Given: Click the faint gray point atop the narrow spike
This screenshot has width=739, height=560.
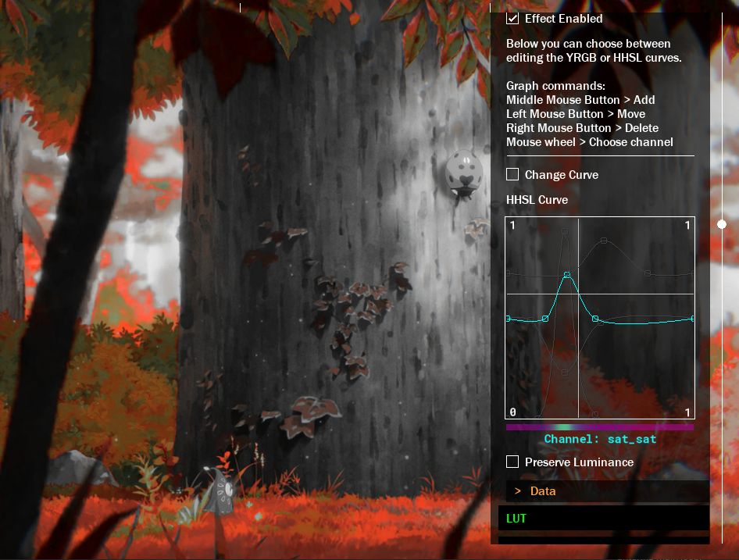Looking at the screenshot, I should pos(565,231).
